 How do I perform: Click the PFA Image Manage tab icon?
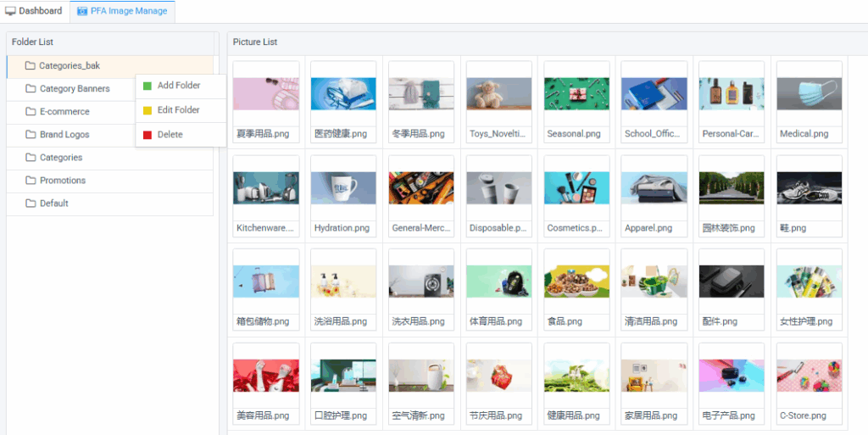82,11
